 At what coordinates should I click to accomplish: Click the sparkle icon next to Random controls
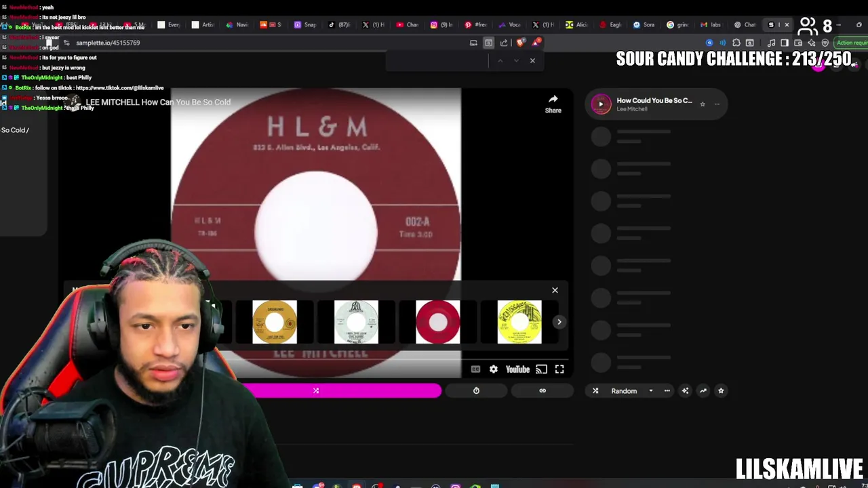[x=685, y=390]
